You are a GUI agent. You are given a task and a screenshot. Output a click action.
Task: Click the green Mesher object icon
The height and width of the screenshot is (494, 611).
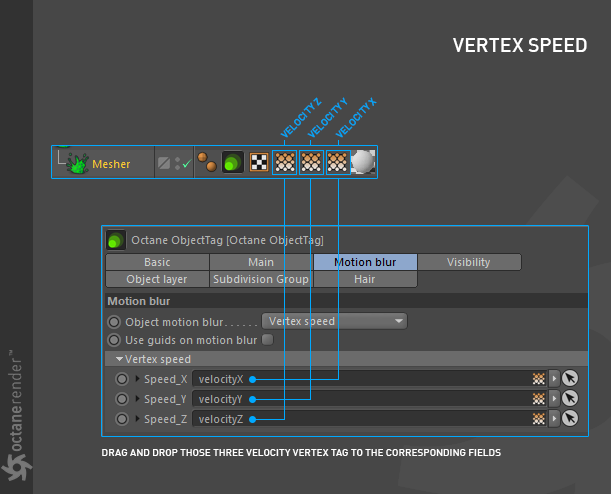coord(78,163)
